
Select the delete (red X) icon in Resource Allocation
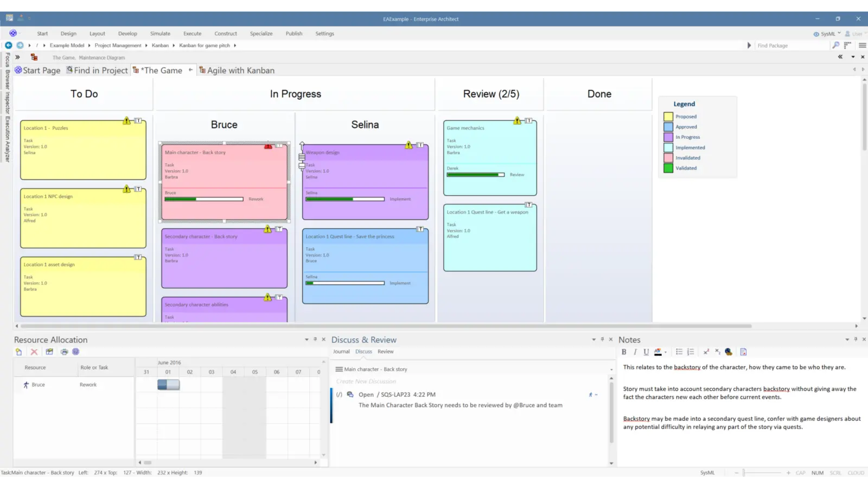tap(34, 351)
